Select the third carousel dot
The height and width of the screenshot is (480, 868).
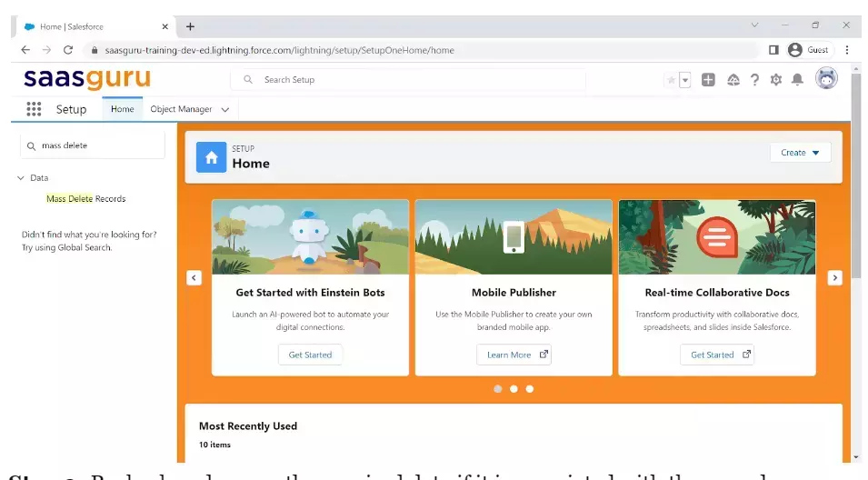pos(530,389)
